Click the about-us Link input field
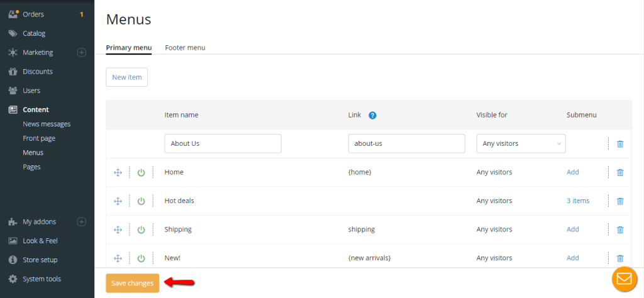Screen dimensions: 644x298 tap(407, 144)
